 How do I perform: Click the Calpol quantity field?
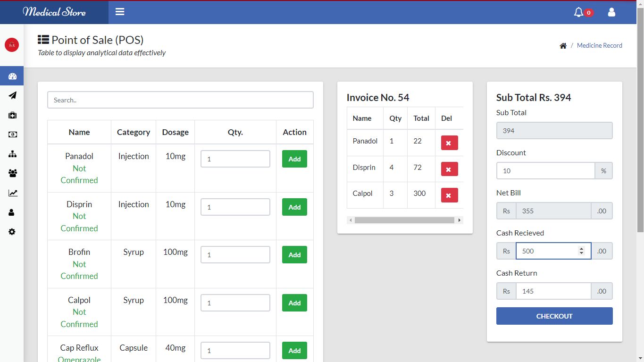(235, 303)
